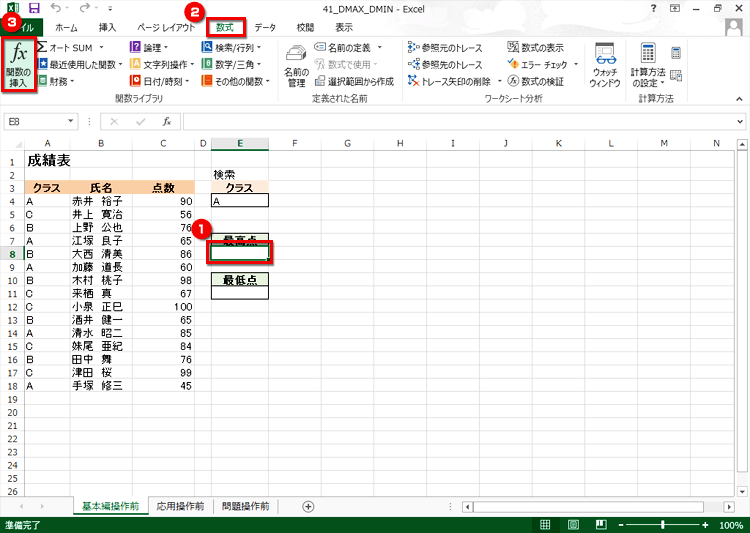Open the Data (データ) tab
Viewport: 750px width, 533px height.
click(x=265, y=27)
